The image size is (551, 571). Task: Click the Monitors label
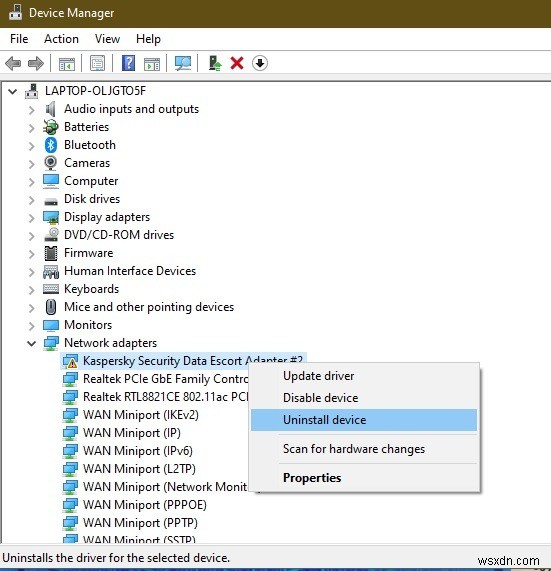[x=88, y=325]
